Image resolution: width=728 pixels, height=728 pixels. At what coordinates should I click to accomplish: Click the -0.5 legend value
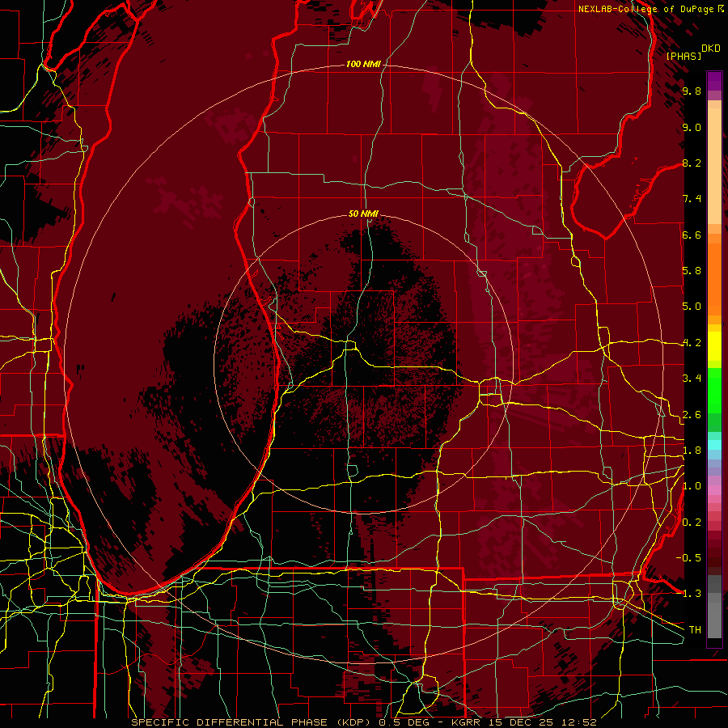[688, 558]
